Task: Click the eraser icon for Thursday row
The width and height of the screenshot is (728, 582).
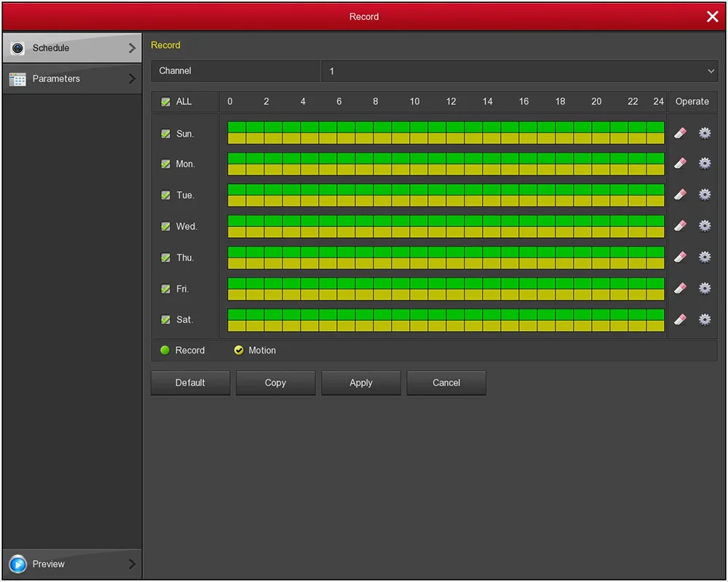Action: coord(680,257)
